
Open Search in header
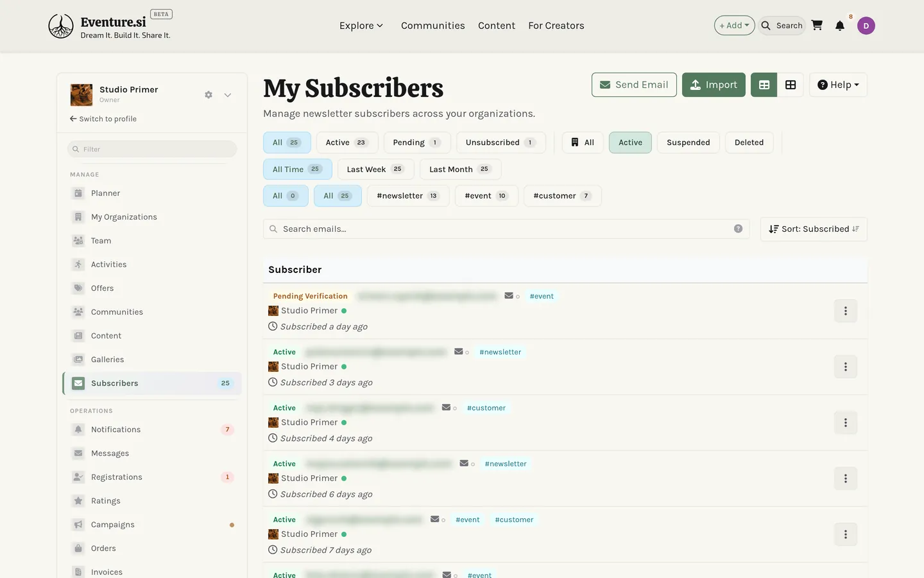782,26
